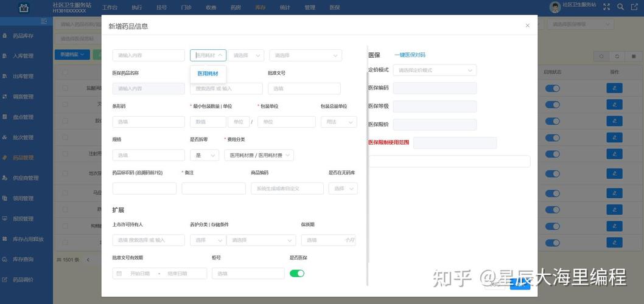Click the 柜号 input field

(248, 273)
